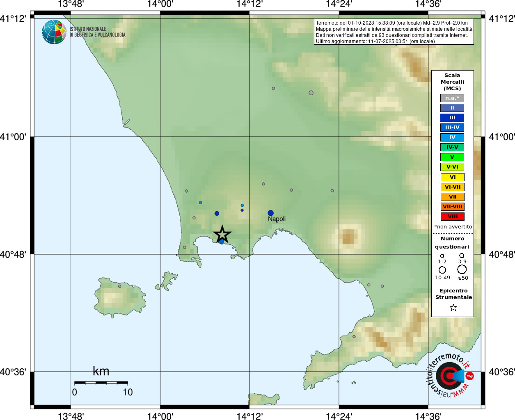Click the Napoli city label
Screen dimensions: 515x420
pos(277,219)
